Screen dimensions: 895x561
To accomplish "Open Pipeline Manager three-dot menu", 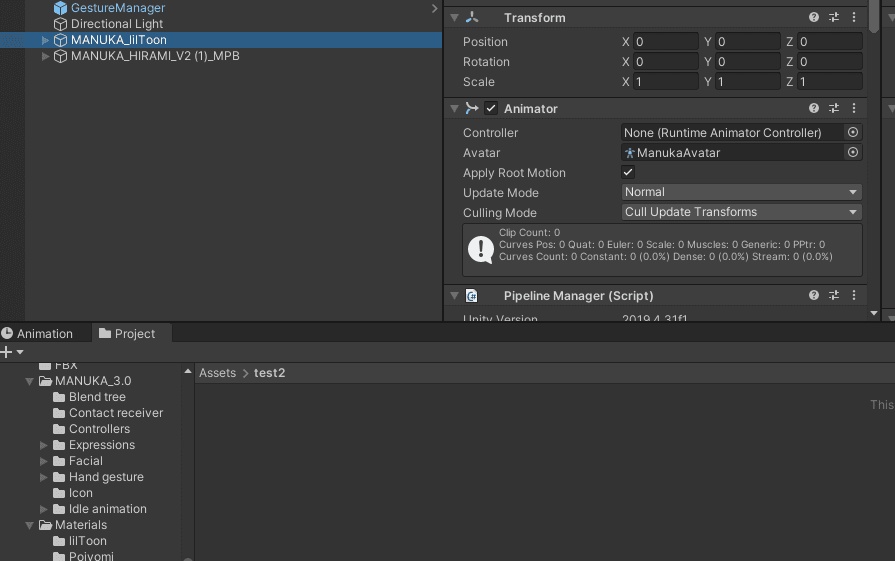I will (x=854, y=295).
